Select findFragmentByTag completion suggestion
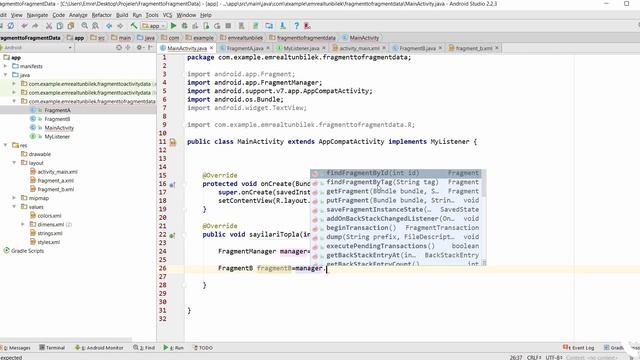 [x=395, y=182]
